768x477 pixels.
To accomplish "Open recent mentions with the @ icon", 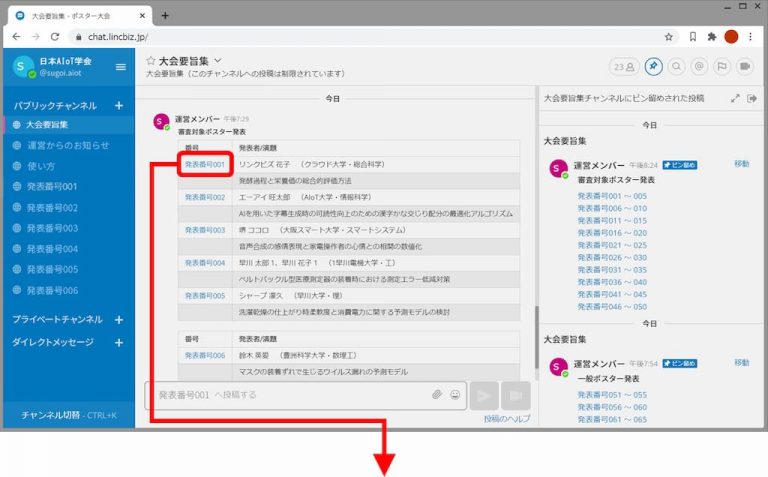I will 699,66.
